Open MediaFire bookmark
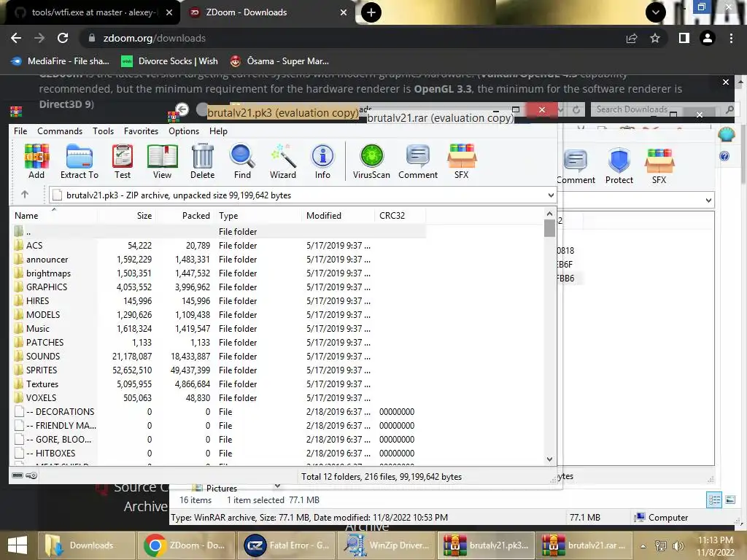The height and width of the screenshot is (560, 747). [x=61, y=61]
